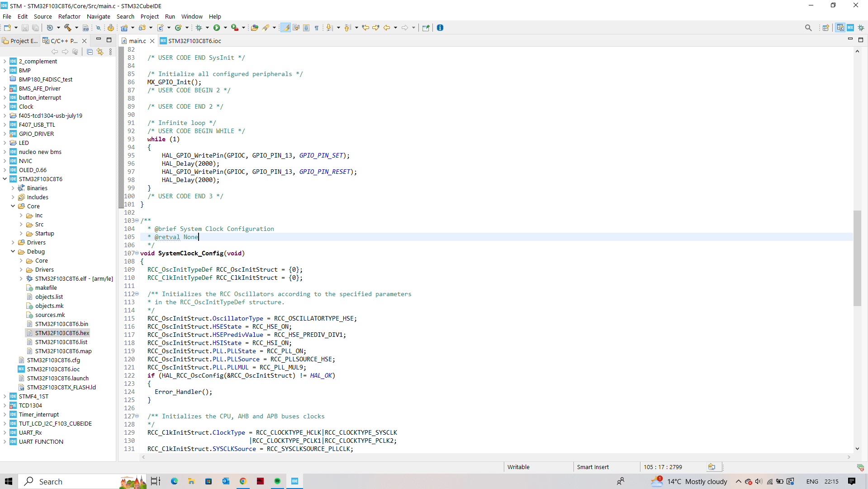Click the Smart Insert indicator in status bar

tap(593, 467)
